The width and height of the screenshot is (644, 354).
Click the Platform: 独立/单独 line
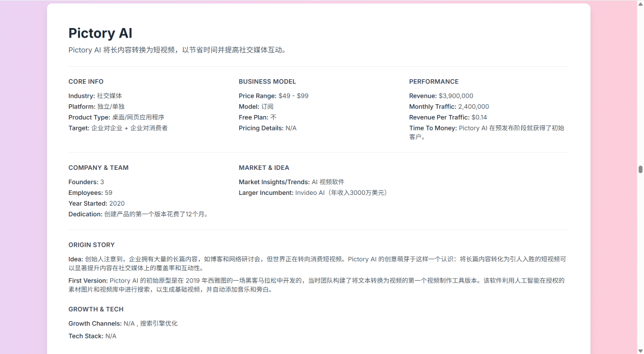tap(96, 106)
